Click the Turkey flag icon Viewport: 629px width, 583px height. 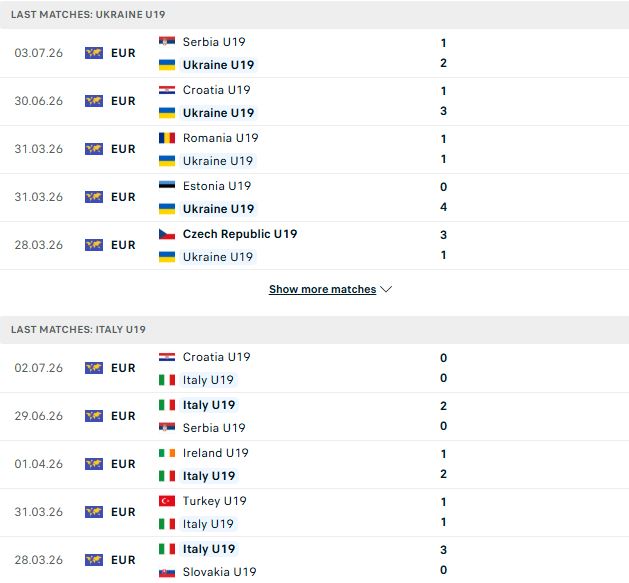pyautogui.click(x=166, y=501)
